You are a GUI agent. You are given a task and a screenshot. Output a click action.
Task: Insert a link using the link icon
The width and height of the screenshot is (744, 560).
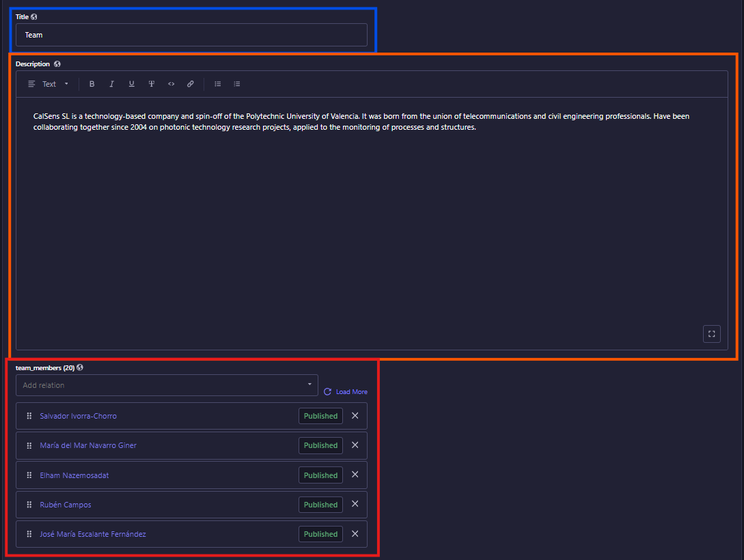[x=191, y=84]
